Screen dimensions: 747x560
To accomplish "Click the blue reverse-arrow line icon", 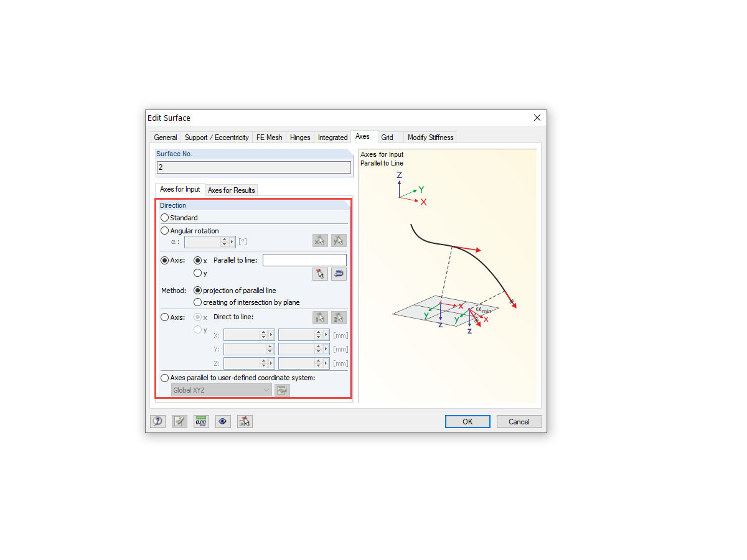I will 339,274.
